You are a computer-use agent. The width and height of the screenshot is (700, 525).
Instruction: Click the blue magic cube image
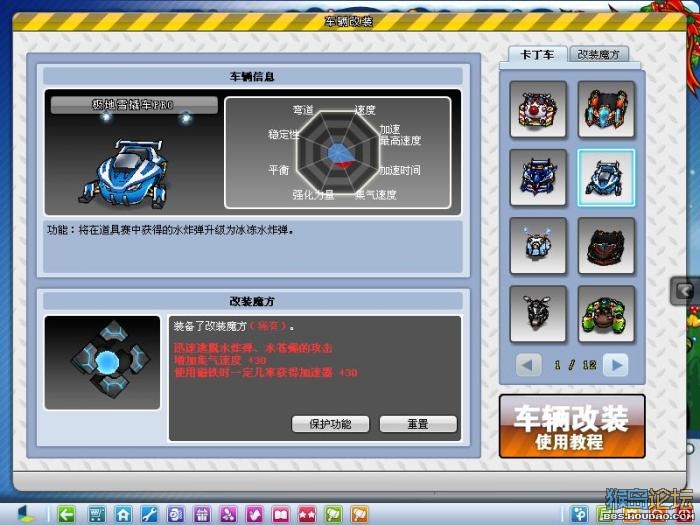pyautogui.click(x=102, y=362)
